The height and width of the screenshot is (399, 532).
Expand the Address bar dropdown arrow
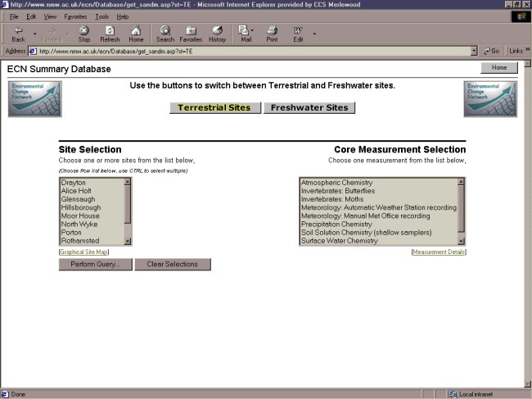coord(475,51)
